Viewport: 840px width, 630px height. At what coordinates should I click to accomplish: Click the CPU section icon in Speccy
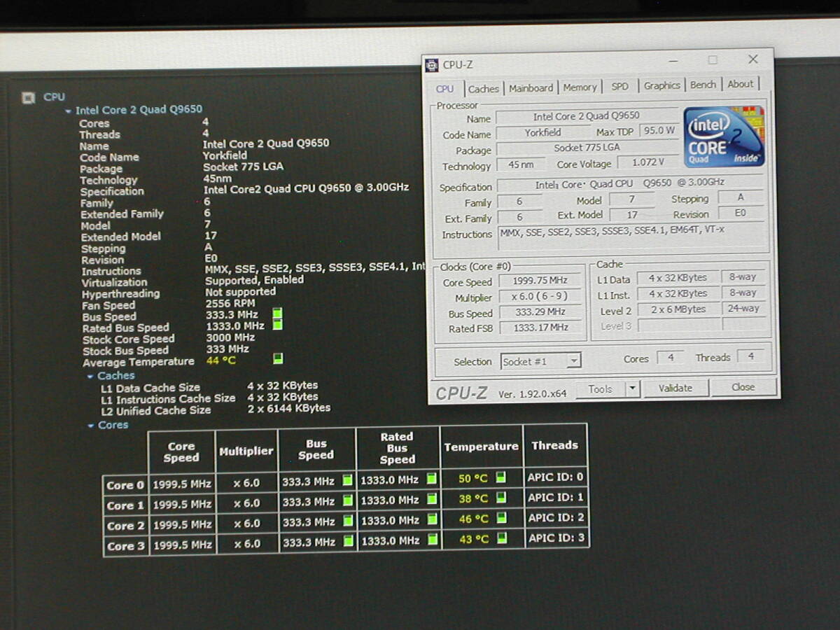pos(29,98)
